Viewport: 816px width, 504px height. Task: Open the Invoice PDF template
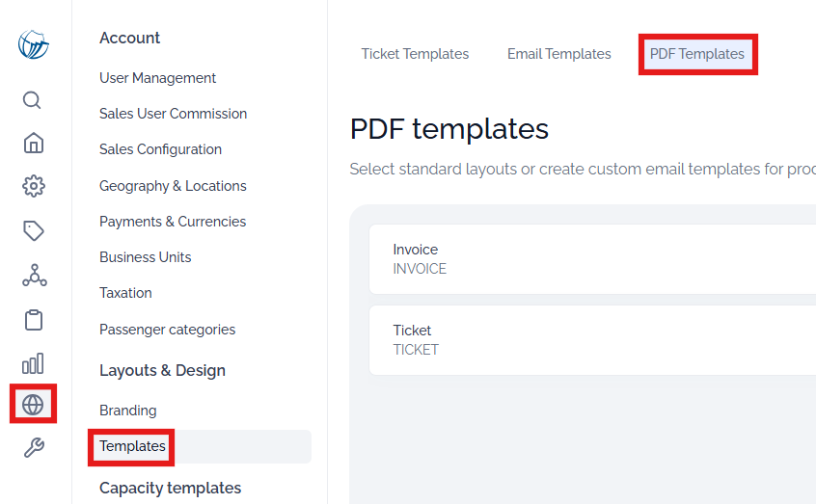(592, 259)
